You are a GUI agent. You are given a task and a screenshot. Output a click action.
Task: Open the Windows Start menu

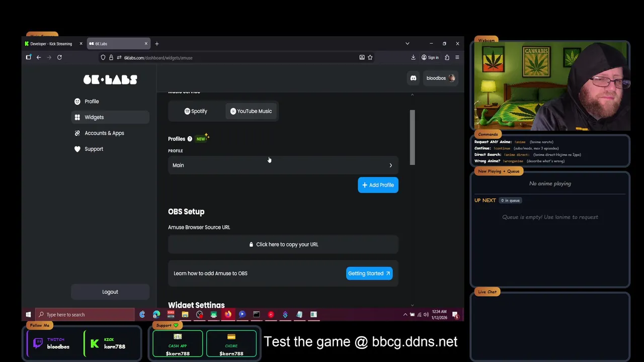coord(28,315)
